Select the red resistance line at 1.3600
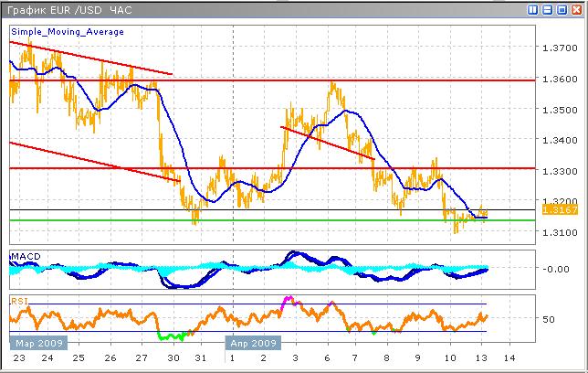Screen dimensions: 588x373 pyautogui.click(x=274, y=80)
